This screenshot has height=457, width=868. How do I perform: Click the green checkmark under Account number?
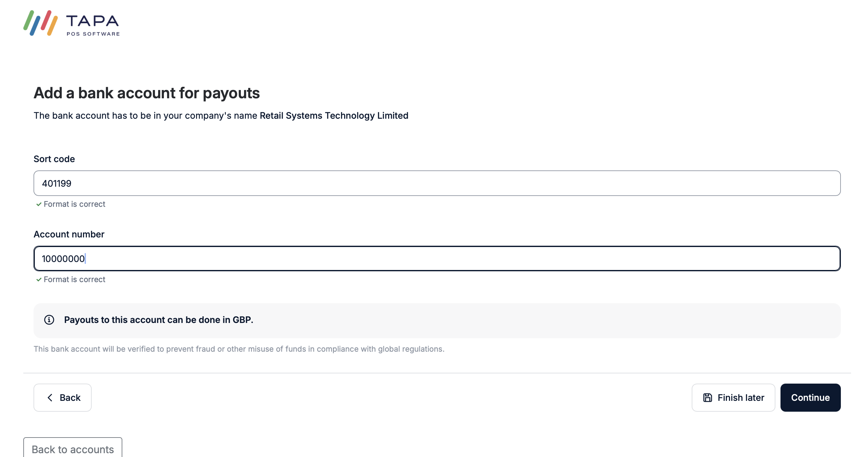[x=39, y=280]
